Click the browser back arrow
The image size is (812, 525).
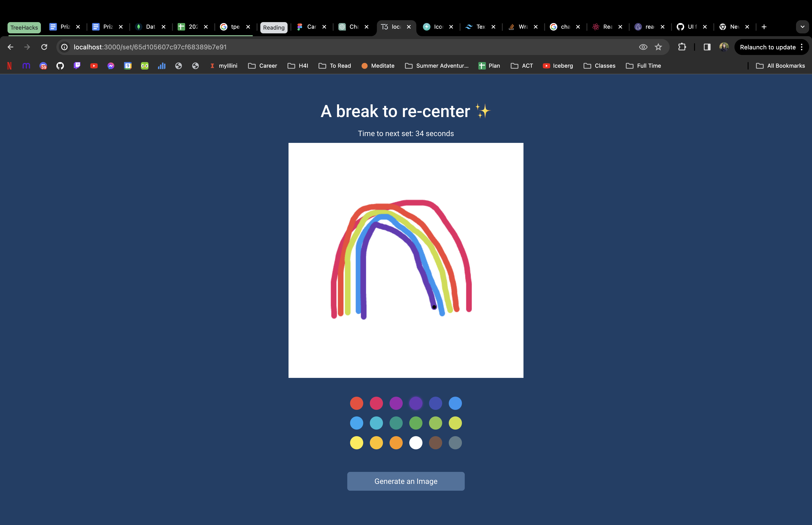(11, 47)
